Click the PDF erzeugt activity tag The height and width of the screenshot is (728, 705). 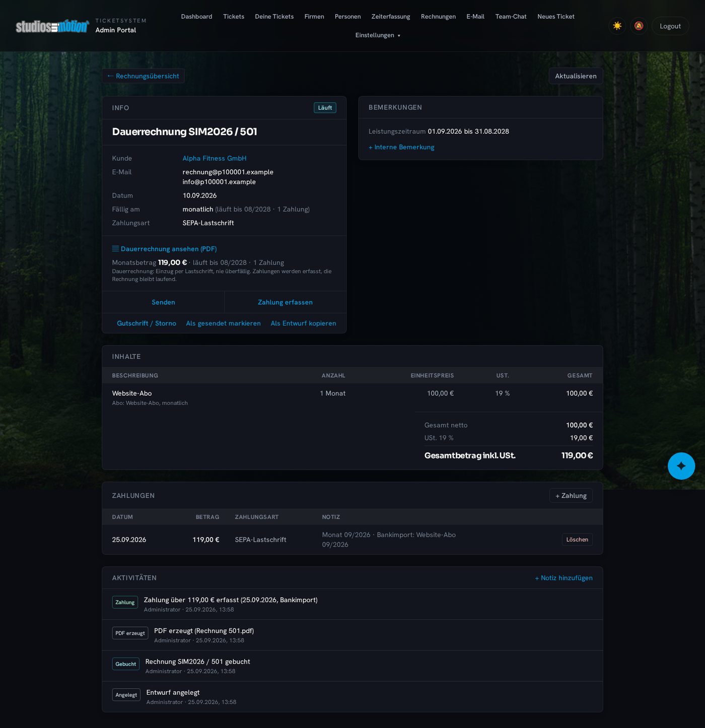130,633
